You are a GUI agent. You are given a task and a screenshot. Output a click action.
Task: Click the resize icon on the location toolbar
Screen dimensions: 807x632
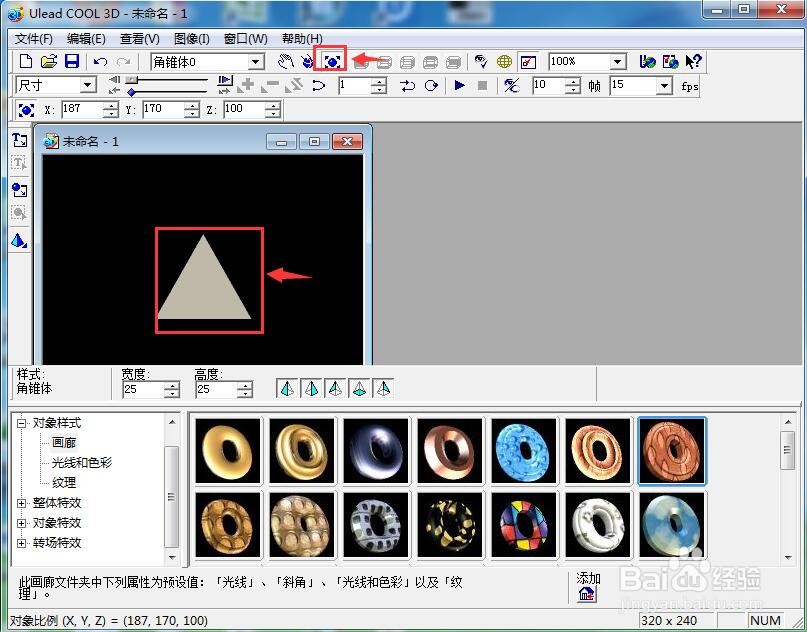pos(26,110)
